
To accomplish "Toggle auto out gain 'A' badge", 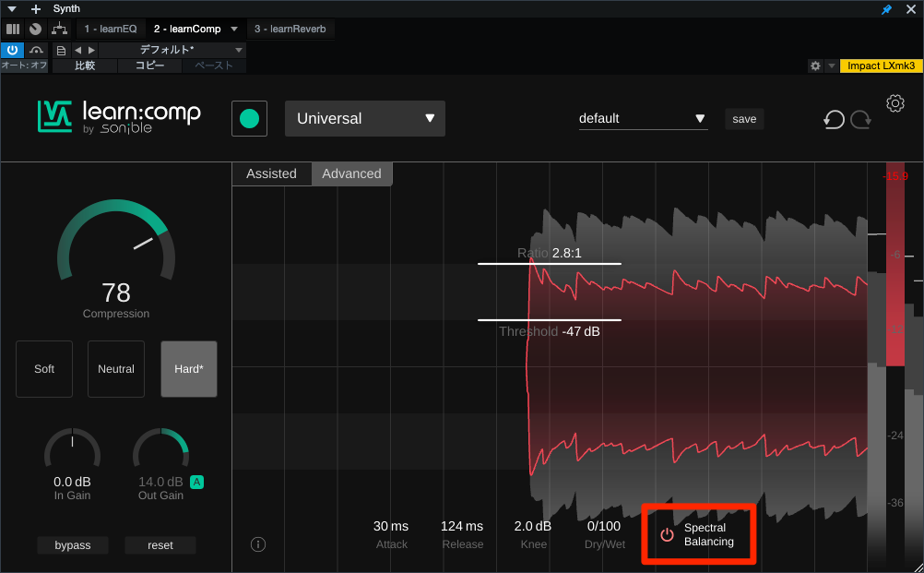I will click(x=196, y=482).
